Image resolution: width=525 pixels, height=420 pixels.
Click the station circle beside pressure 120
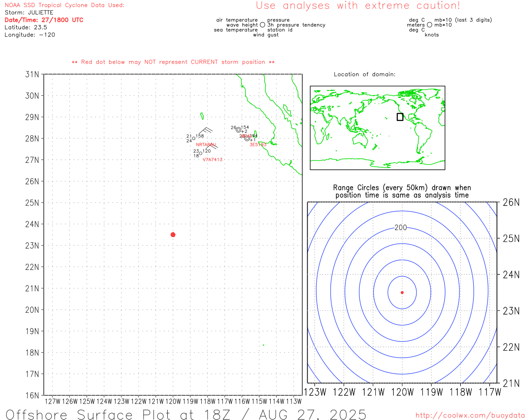coord(201,153)
